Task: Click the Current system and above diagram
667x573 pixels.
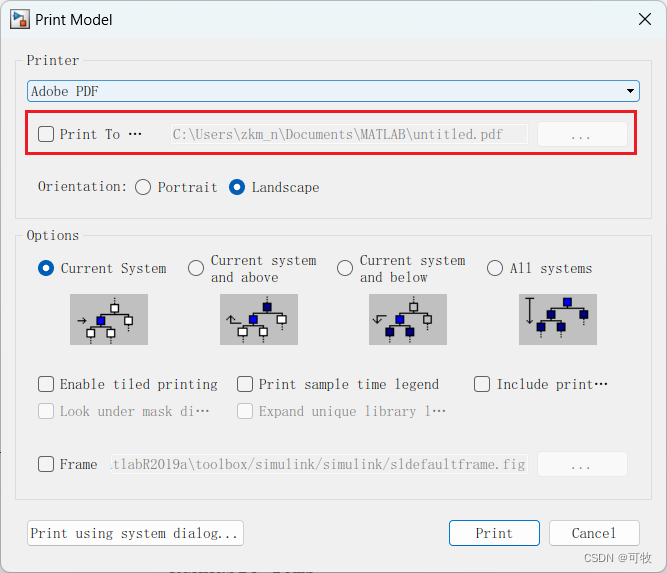Action: (x=259, y=319)
